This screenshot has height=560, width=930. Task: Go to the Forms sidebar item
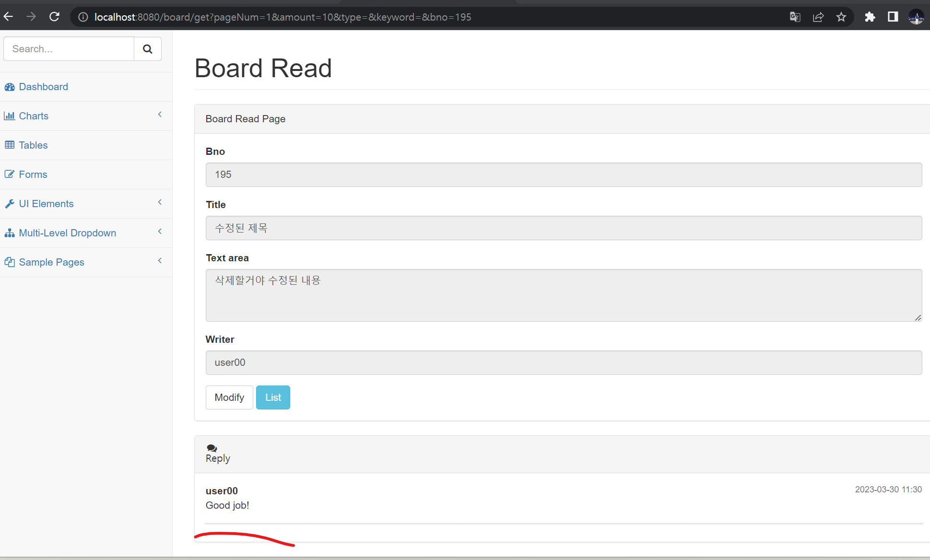(x=33, y=175)
